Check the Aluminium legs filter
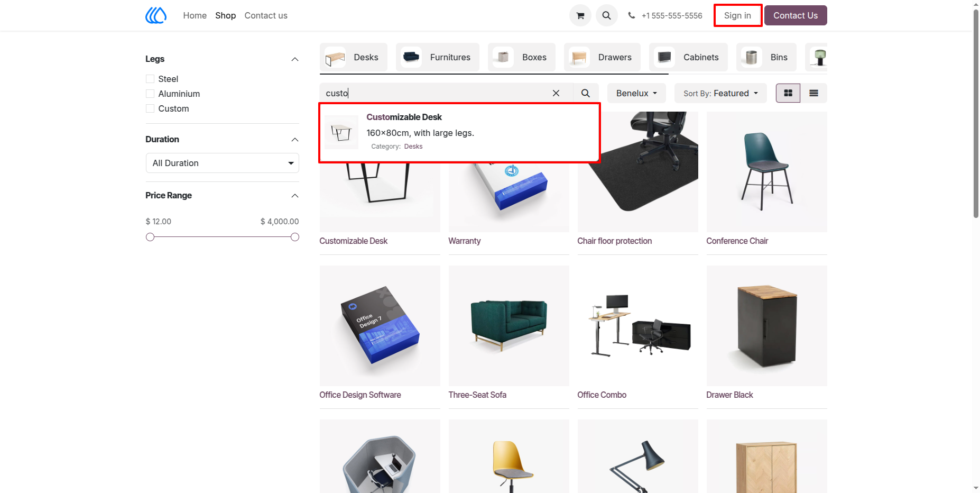Image resolution: width=980 pixels, height=493 pixels. tap(150, 94)
